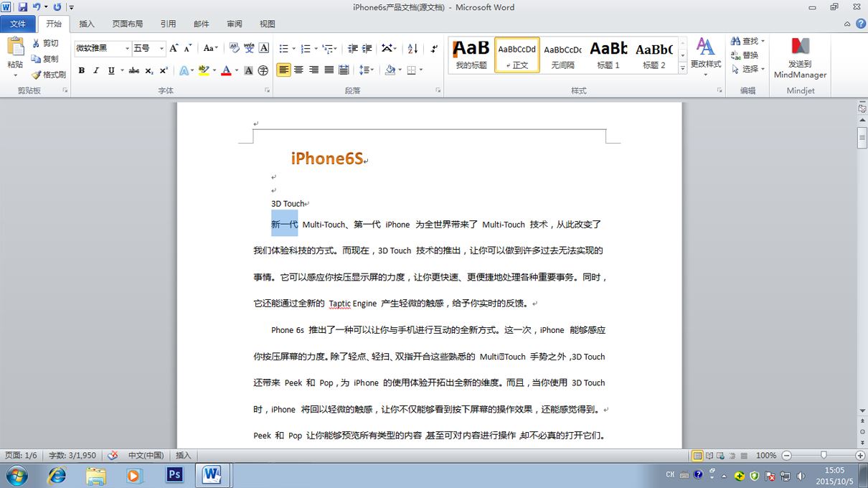The image size is (868, 488).
Task: Open the proofing check icon in status bar
Action: point(113,456)
